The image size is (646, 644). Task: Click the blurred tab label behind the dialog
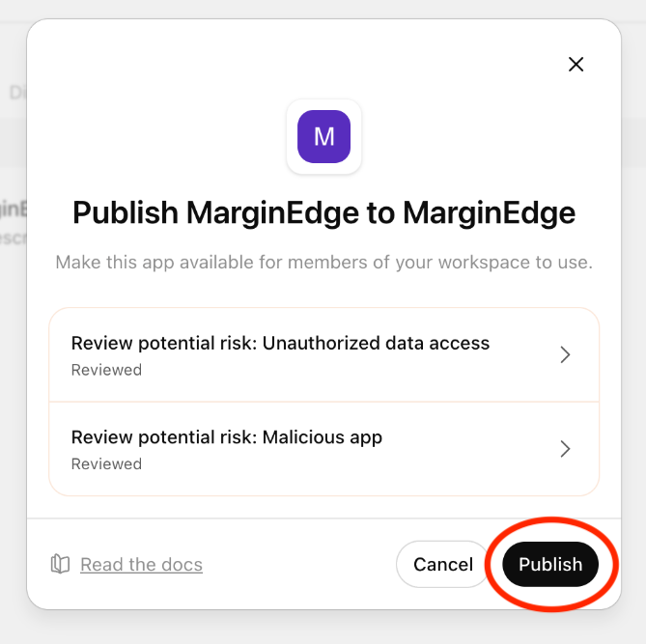pyautogui.click(x=17, y=93)
